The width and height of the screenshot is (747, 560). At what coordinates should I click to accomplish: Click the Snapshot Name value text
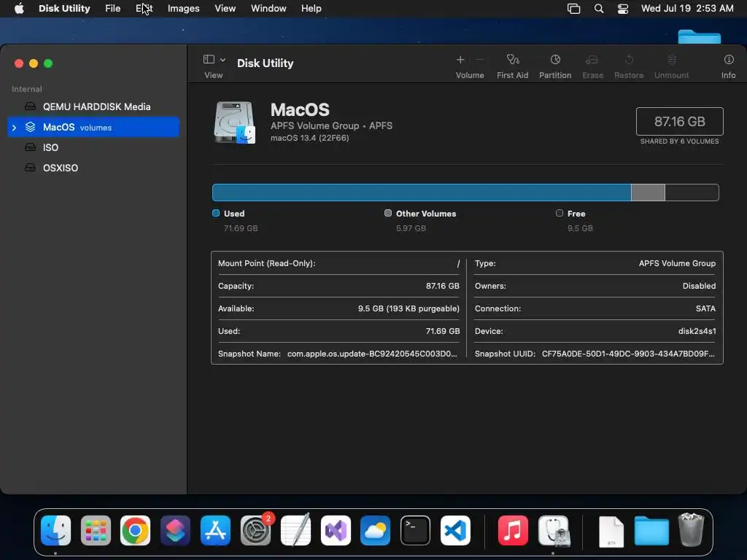[x=372, y=354]
